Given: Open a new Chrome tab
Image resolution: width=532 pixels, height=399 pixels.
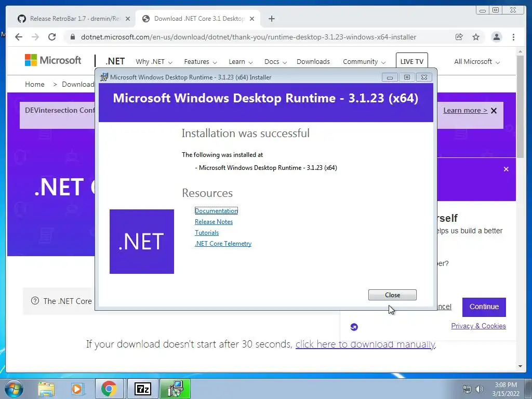Looking at the screenshot, I should (271, 19).
